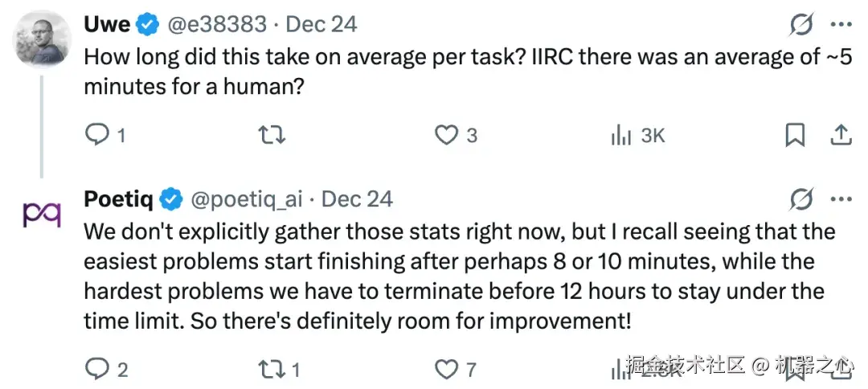Open more options on Uwe's tweet
The image size is (868, 389).
[x=841, y=26]
